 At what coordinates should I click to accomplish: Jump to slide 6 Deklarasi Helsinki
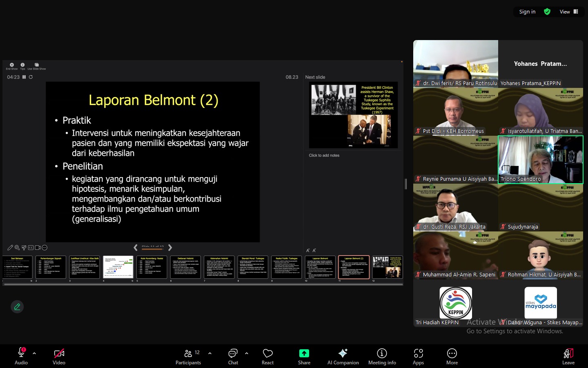click(185, 267)
